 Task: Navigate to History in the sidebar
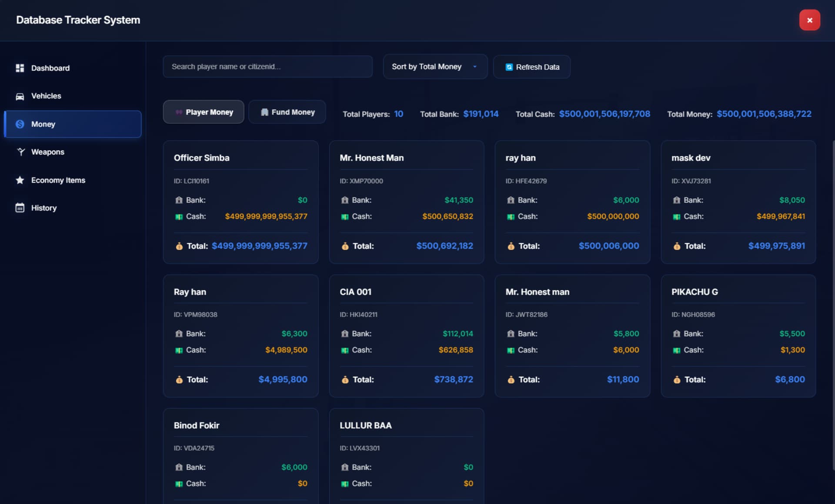43,208
